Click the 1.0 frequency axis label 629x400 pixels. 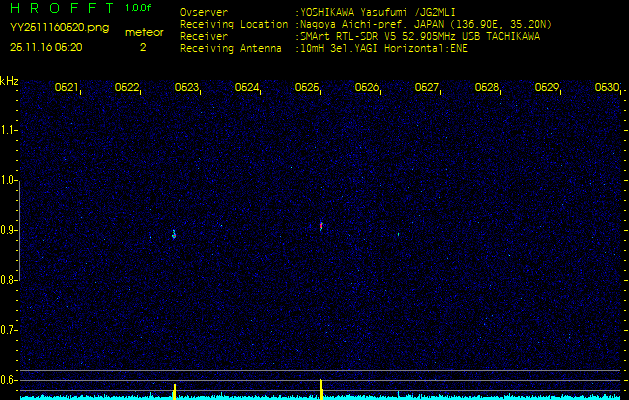9,180
